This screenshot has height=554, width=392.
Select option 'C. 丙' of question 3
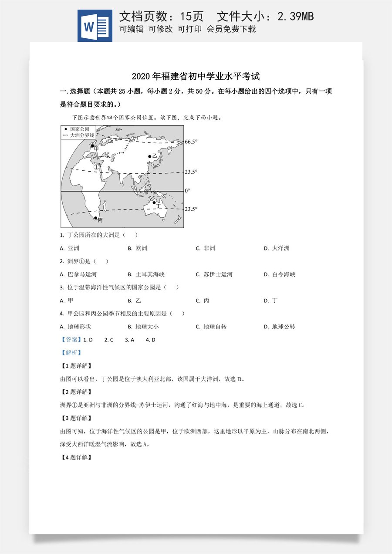click(x=203, y=301)
